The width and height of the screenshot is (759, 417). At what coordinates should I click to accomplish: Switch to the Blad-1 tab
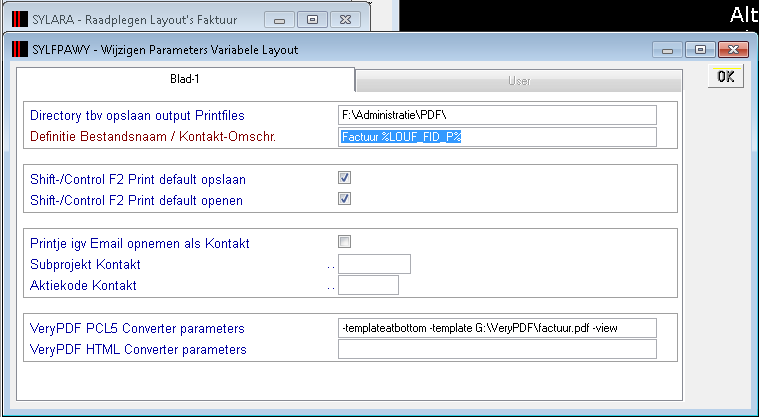pos(185,79)
